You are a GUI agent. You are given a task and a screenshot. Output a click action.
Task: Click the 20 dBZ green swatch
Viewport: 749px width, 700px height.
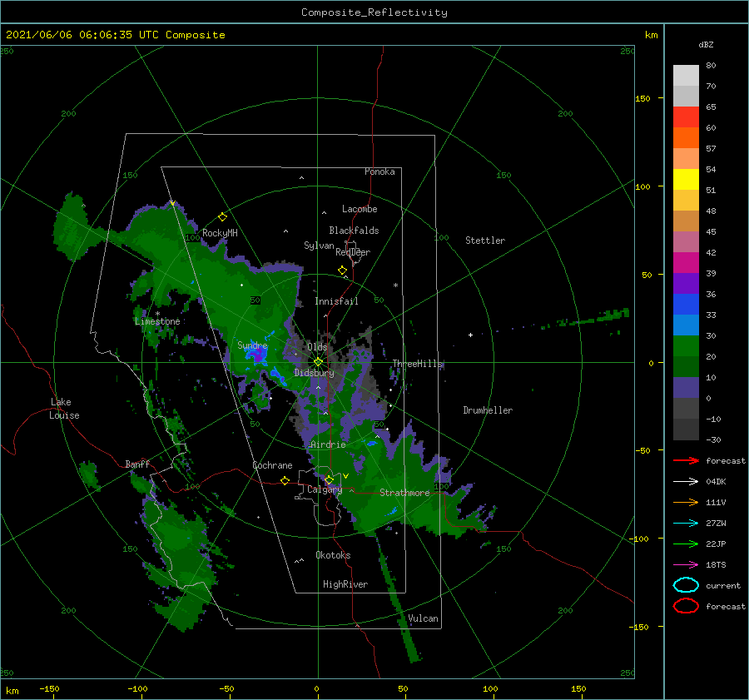(x=686, y=346)
